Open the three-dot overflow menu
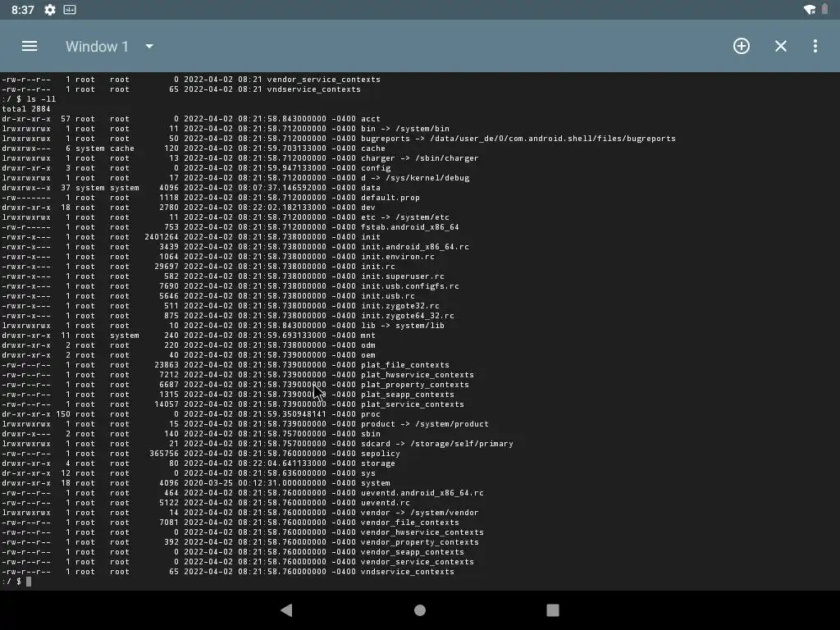 [x=815, y=46]
